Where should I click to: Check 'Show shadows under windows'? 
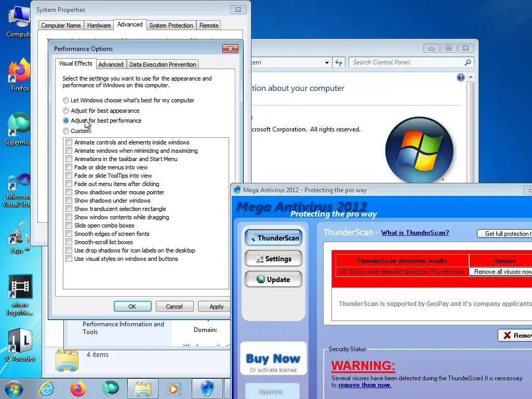click(69, 201)
